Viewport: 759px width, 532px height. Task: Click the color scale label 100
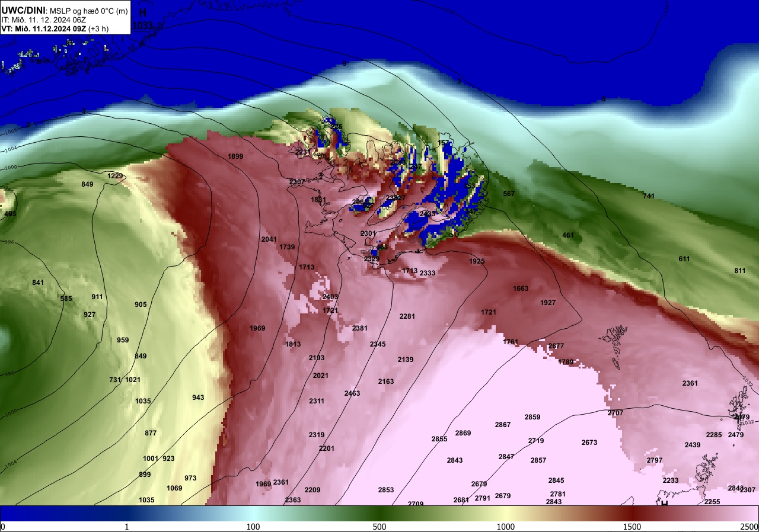click(253, 527)
